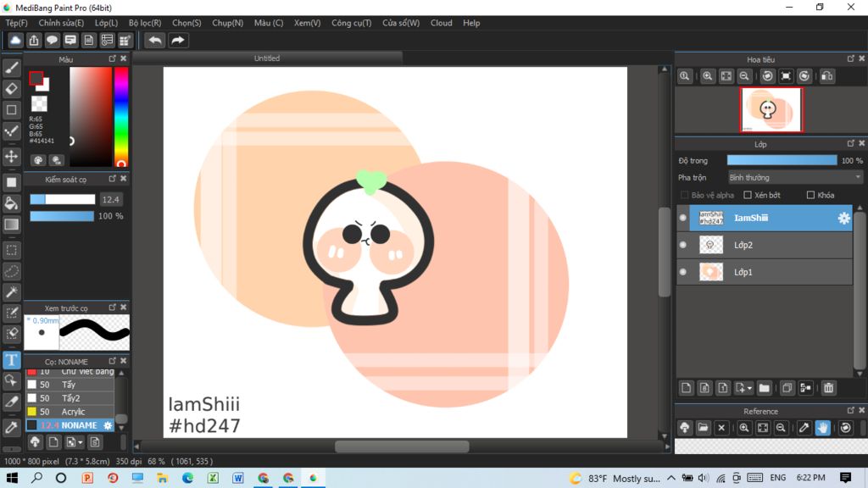Open NONAME brush settings gear

tap(108, 425)
